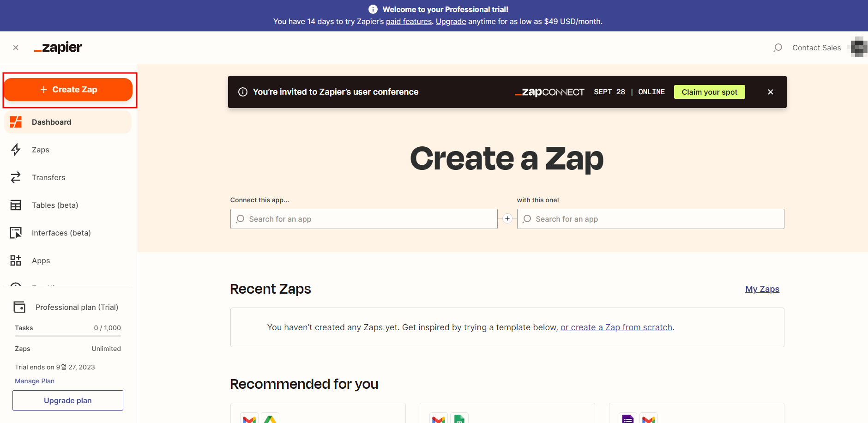The image size is (868, 423).
Task: Click Professional plan (Trial) label
Action: pyautogui.click(x=77, y=307)
